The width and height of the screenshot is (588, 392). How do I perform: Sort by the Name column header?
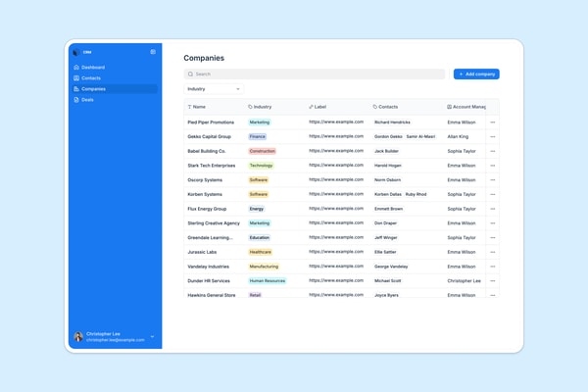point(197,107)
